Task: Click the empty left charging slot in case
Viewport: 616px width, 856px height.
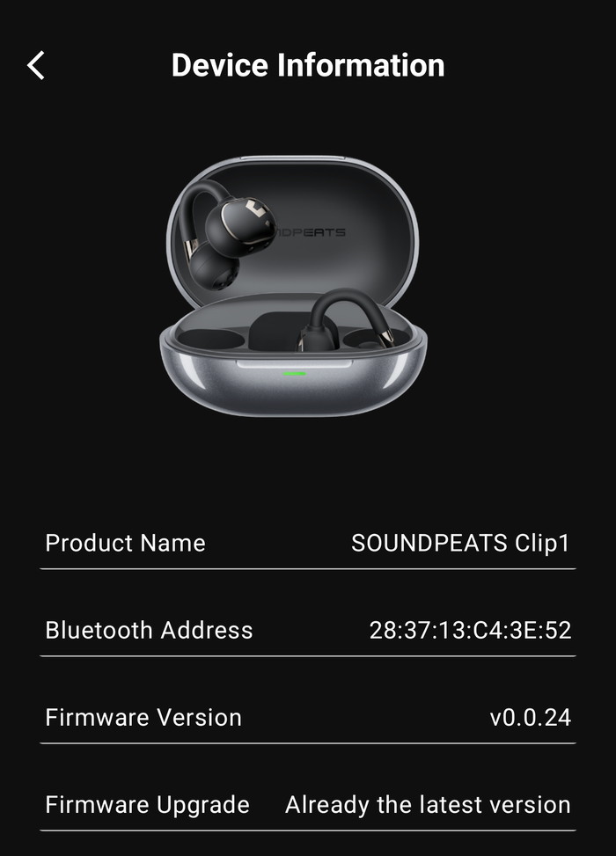Action: point(211,339)
